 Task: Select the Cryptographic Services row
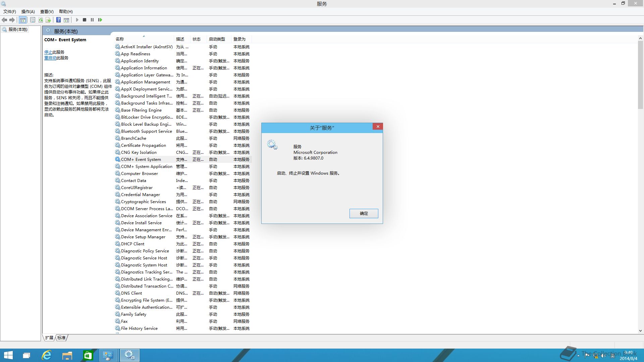[183, 202]
